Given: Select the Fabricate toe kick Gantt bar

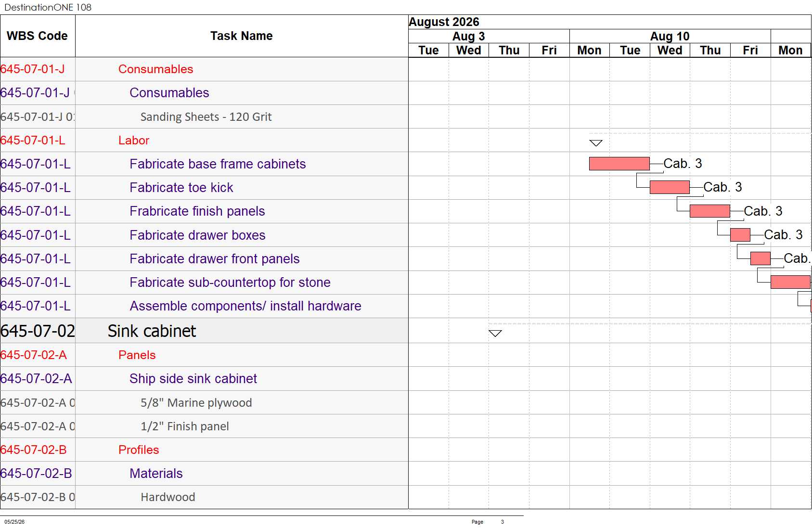Looking at the screenshot, I should [x=670, y=187].
